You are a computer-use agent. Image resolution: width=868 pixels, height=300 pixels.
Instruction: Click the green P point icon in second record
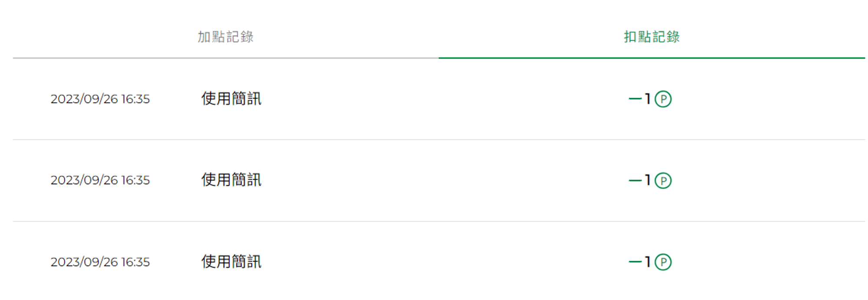point(663,180)
